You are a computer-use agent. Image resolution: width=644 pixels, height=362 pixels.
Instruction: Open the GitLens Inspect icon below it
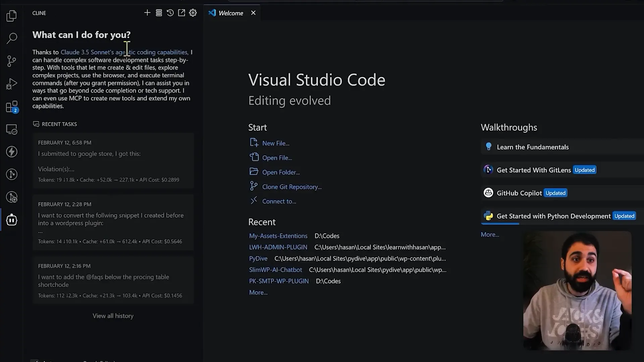tap(11, 197)
